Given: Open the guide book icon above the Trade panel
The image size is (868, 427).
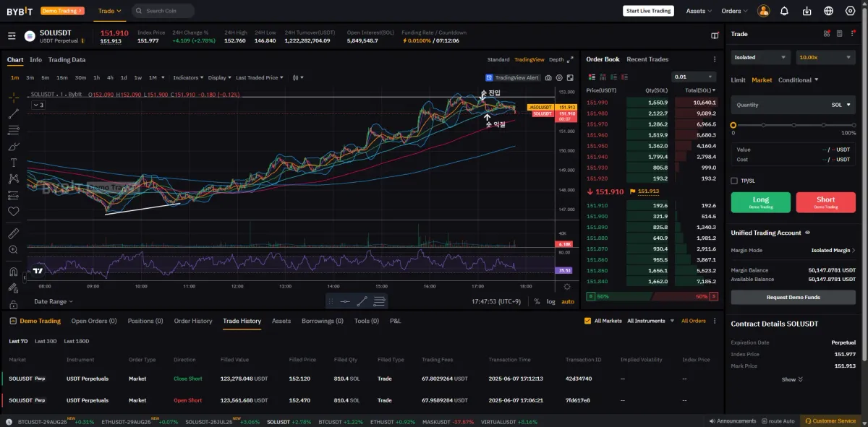Looking at the screenshot, I should click(x=715, y=35).
